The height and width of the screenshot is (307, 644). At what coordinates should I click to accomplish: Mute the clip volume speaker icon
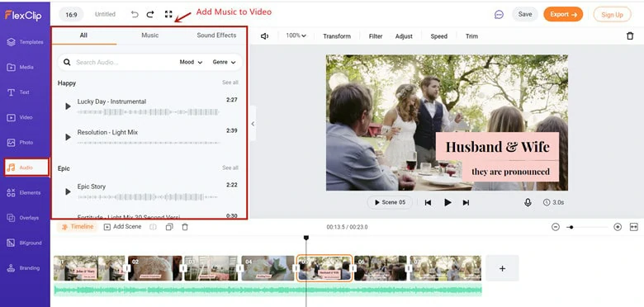pyautogui.click(x=264, y=36)
